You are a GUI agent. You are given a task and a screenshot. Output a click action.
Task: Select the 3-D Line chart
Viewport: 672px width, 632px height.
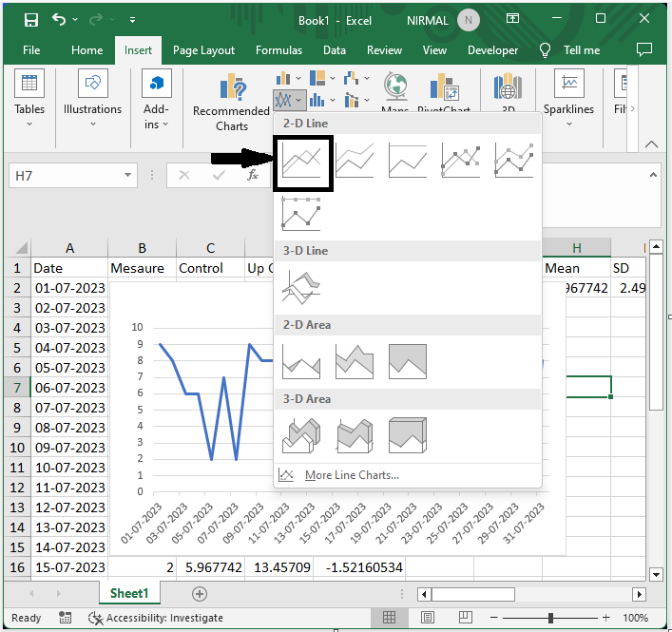pyautogui.click(x=301, y=288)
